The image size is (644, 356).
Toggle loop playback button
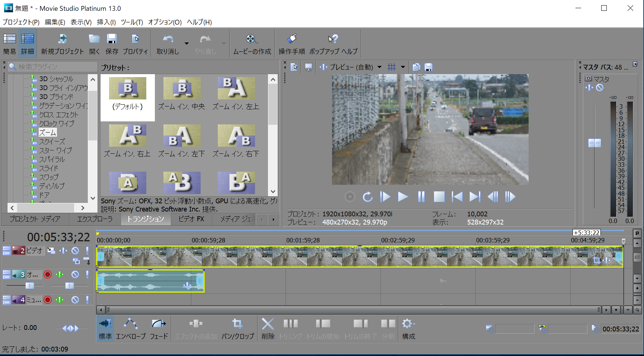(x=367, y=197)
